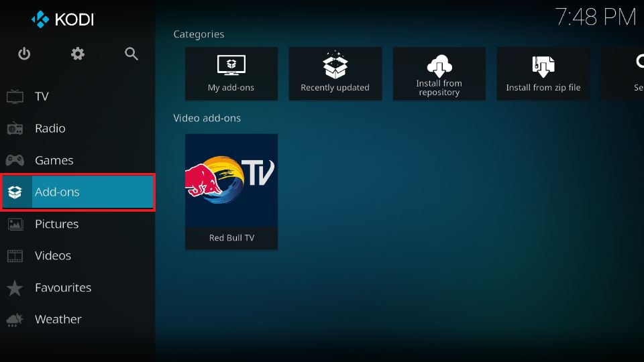Choose Install from repository tile

click(439, 74)
